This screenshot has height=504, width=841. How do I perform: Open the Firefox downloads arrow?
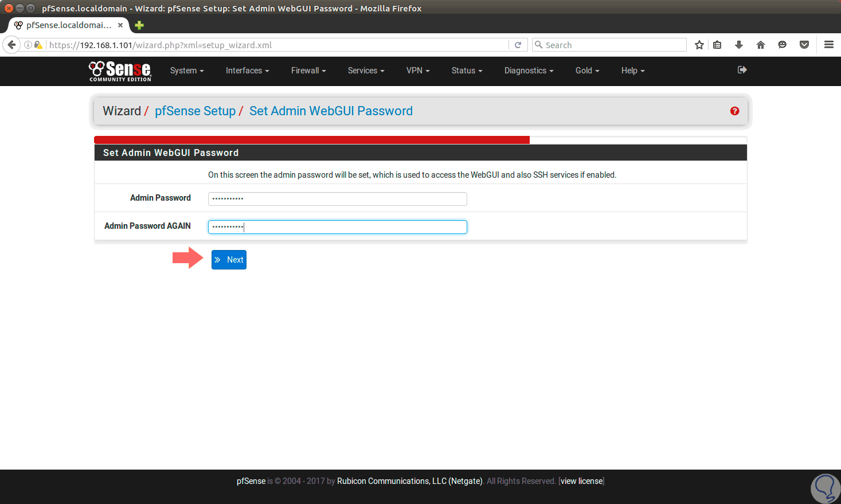[739, 45]
